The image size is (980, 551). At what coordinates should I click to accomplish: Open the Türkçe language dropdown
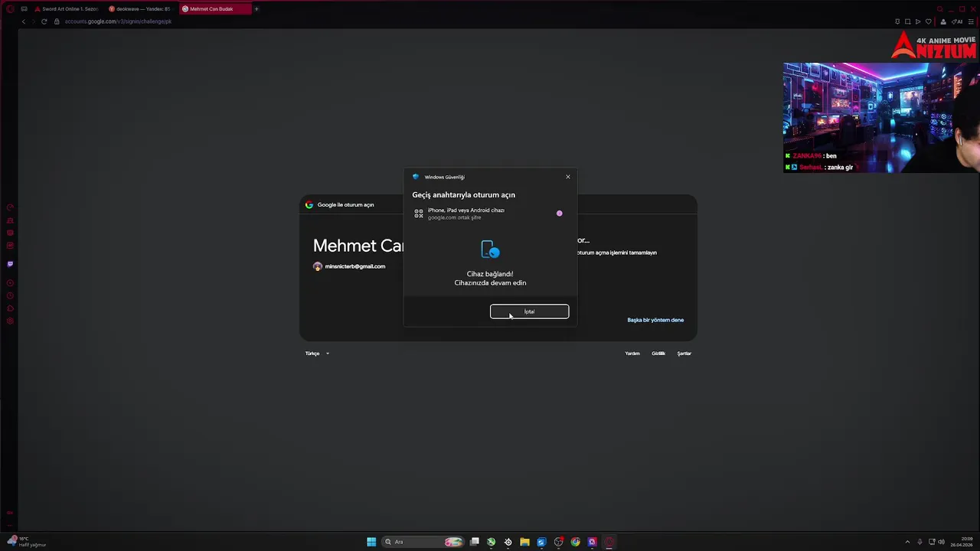click(317, 354)
